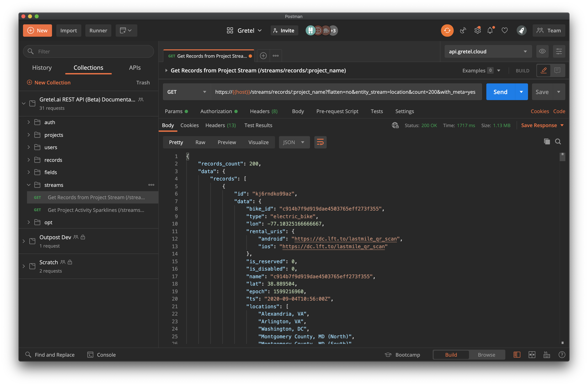Switch to two-pane view icon
Image resolution: width=588 pixels, height=386 pixels.
coord(532,355)
